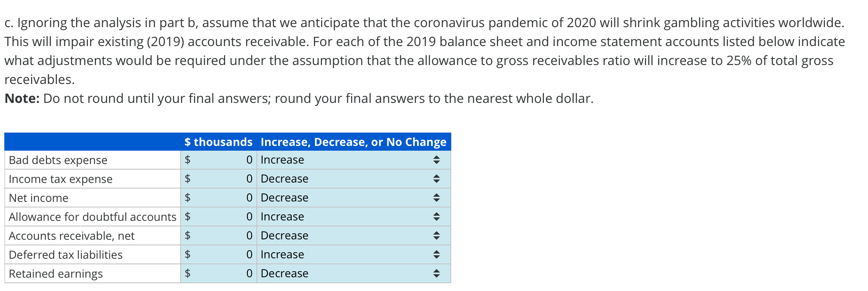Change the Deferred tax liabilities Increase selection
The width and height of the screenshot is (868, 291).
[345, 254]
